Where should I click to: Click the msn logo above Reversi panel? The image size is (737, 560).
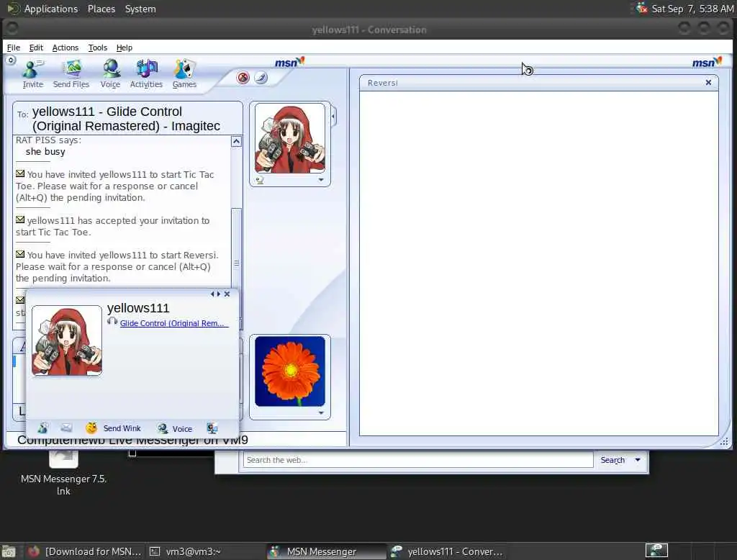[x=707, y=62]
